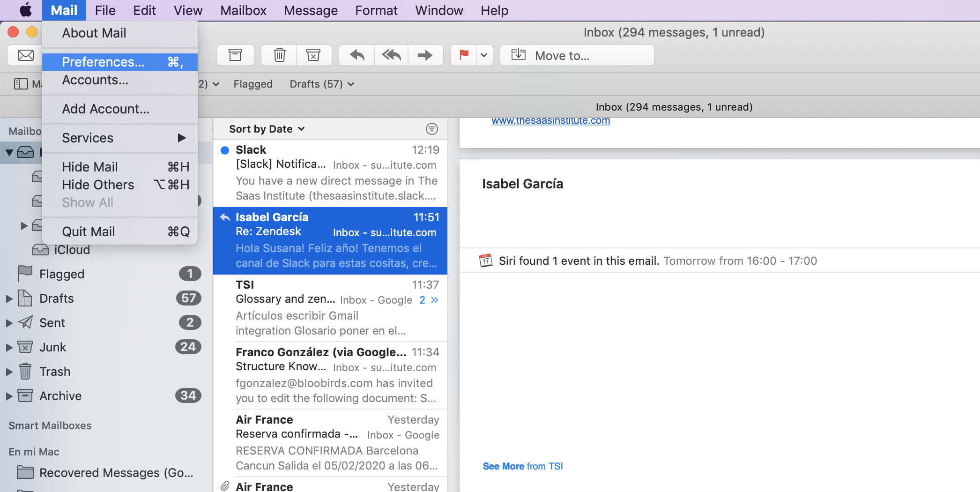Archive the selected message

[235, 55]
